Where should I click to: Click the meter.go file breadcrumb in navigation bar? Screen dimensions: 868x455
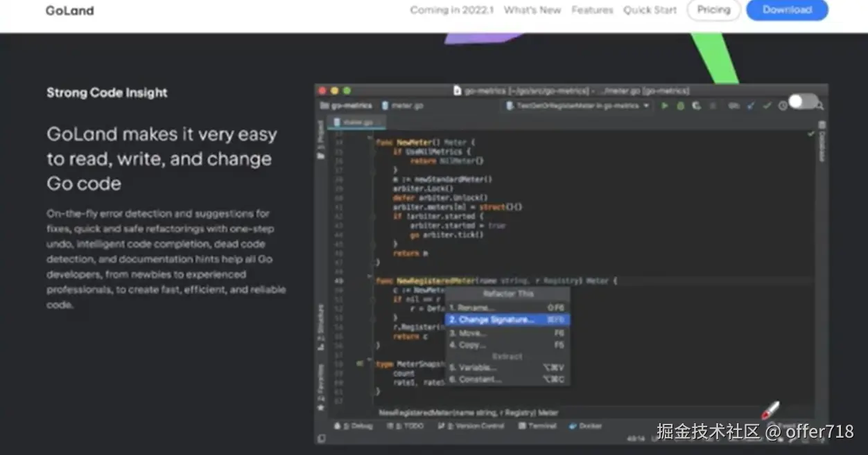point(403,106)
